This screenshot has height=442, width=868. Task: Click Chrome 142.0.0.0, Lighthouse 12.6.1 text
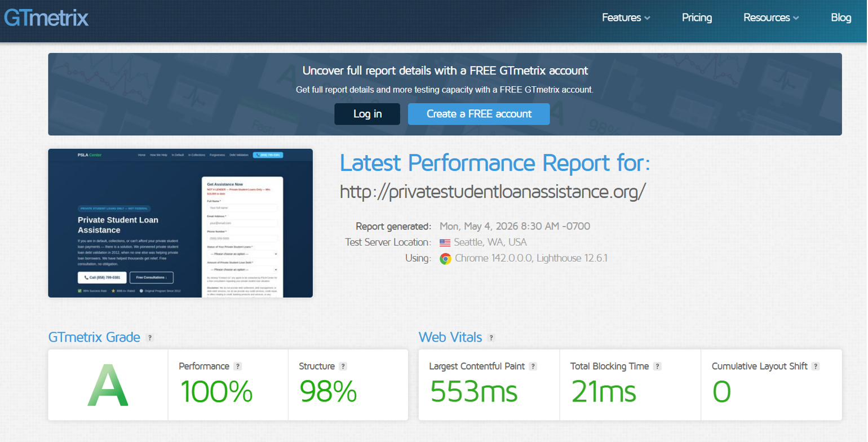click(x=531, y=259)
